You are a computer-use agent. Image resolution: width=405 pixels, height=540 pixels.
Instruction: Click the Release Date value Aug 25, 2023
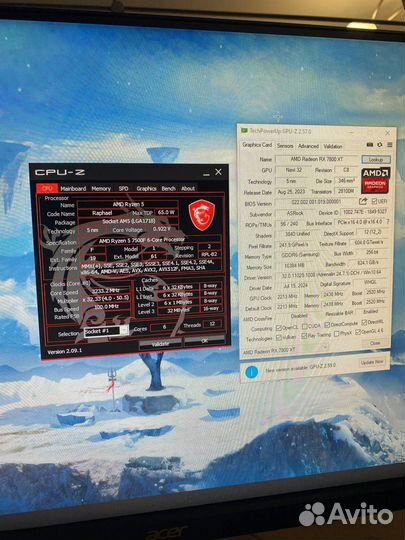click(x=291, y=192)
